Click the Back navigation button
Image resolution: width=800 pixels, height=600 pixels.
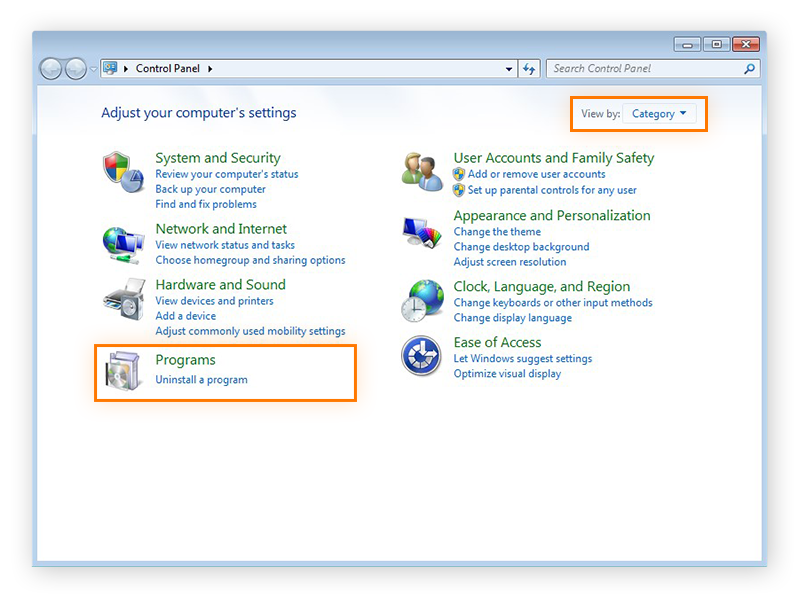[x=50, y=68]
